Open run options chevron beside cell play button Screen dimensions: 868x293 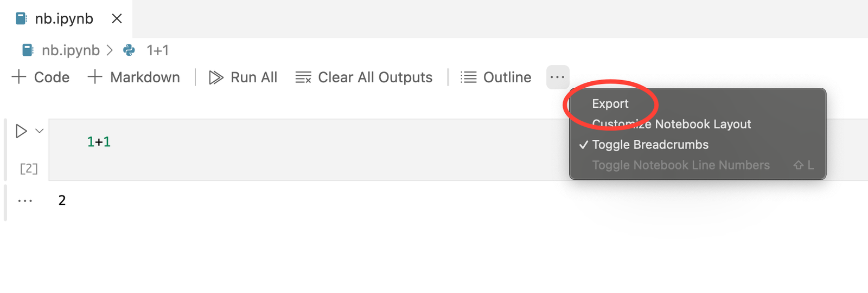pyautogui.click(x=40, y=131)
